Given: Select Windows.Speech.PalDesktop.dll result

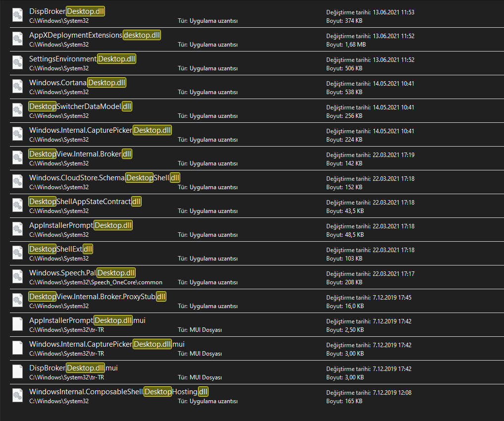Looking at the screenshot, I should tap(82, 273).
